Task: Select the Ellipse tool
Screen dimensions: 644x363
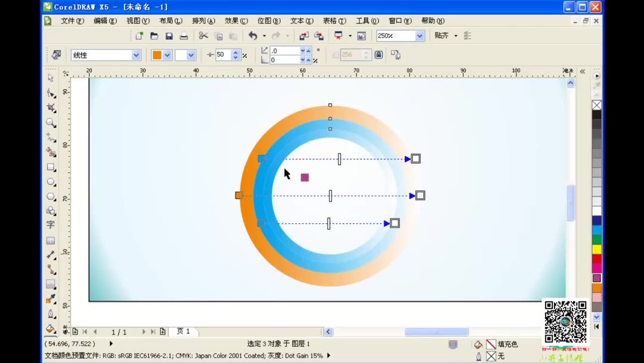Action: coord(51,181)
